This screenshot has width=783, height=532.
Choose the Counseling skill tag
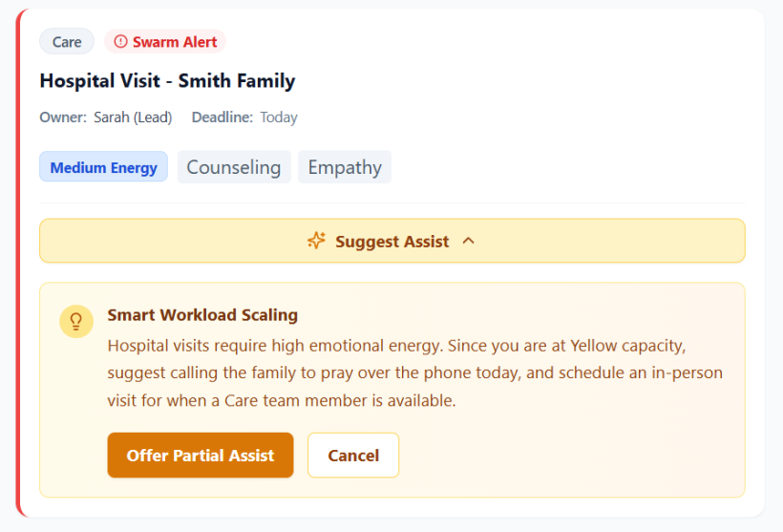click(x=234, y=167)
